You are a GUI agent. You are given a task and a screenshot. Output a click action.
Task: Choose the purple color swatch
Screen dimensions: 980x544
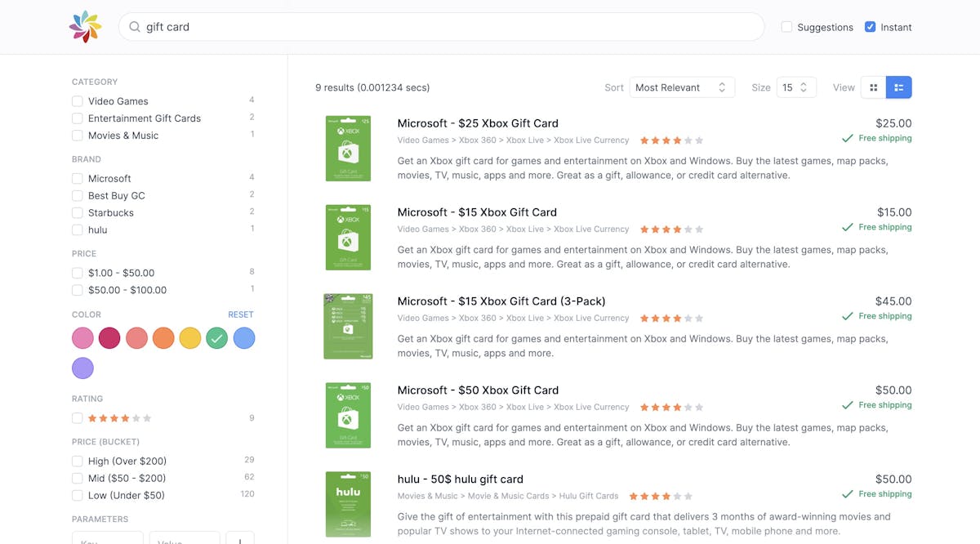[82, 368]
